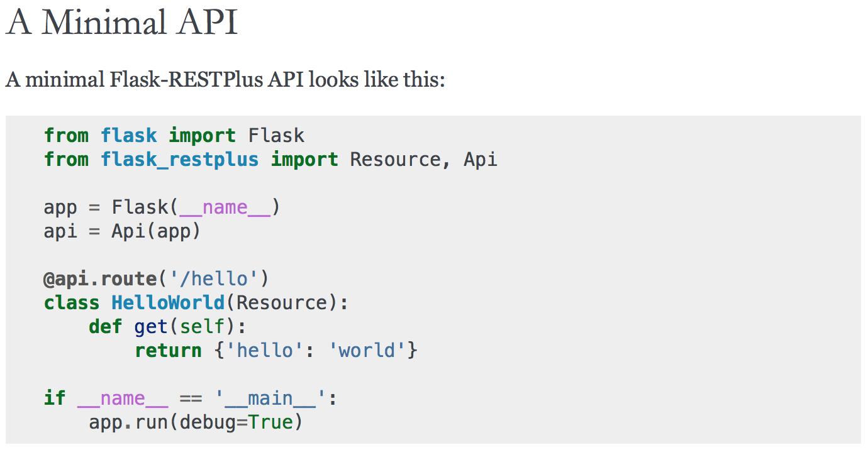Click the line if __name__ == '__main__':
This screenshot has height=450, width=868.
click(191, 398)
